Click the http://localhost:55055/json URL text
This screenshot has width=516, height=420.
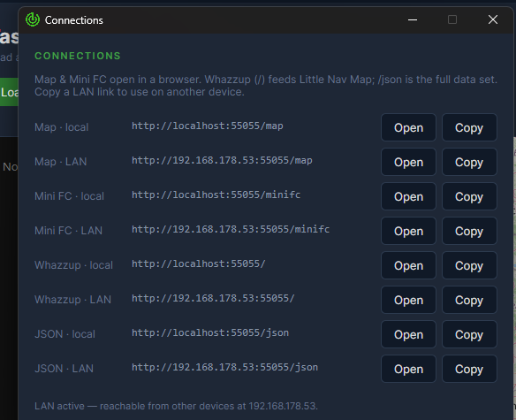tap(210, 332)
